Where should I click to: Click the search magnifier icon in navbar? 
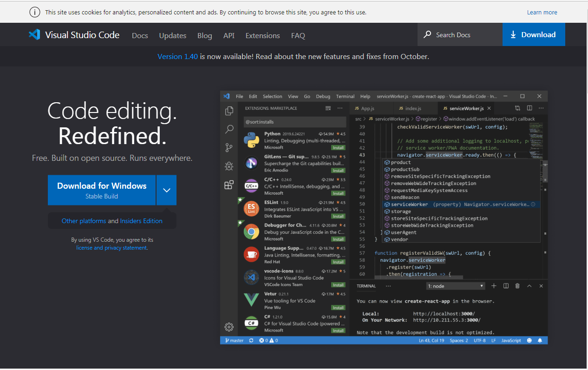[x=427, y=35]
